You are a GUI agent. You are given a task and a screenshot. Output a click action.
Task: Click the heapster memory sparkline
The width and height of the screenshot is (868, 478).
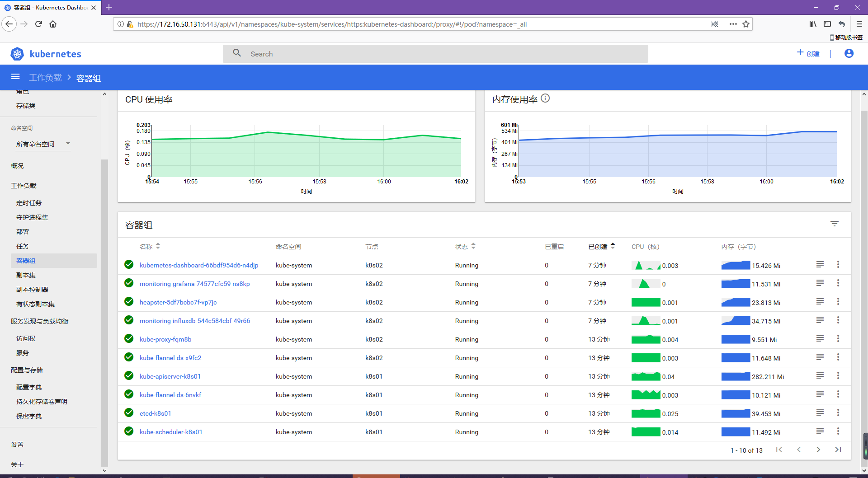click(736, 302)
